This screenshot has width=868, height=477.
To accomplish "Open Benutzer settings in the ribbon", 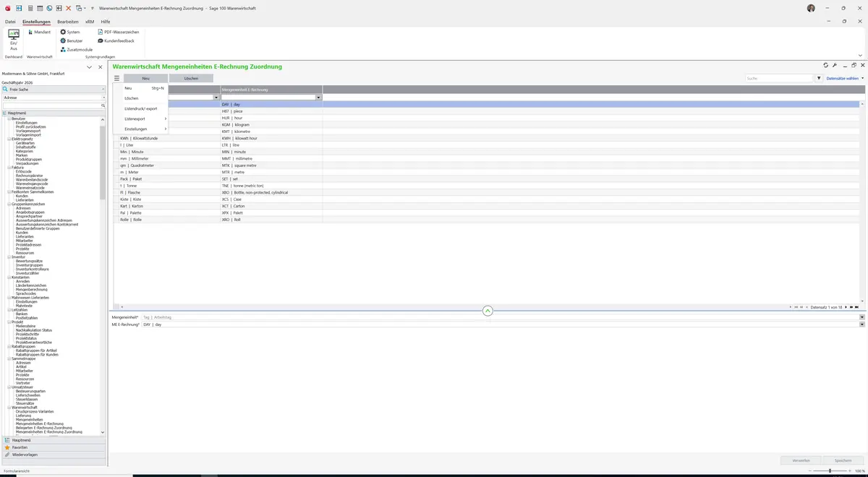I will click(72, 40).
